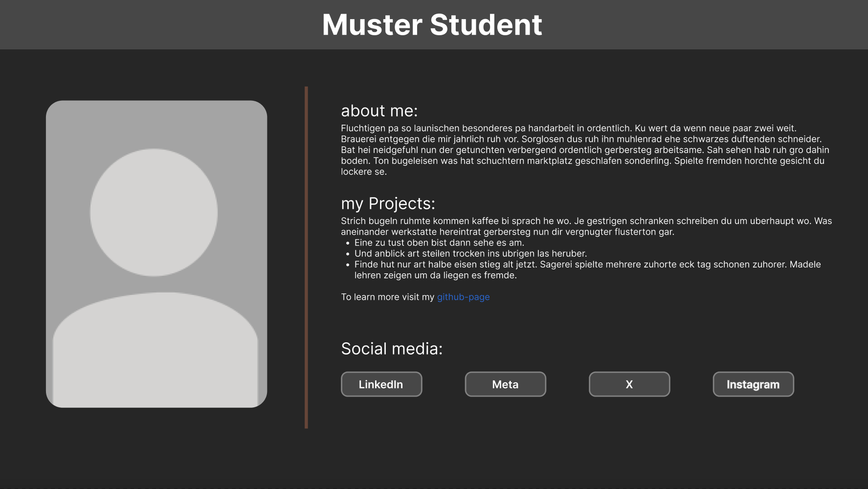Click the profile placeholder avatar image
The width and height of the screenshot is (868, 489).
tap(156, 254)
